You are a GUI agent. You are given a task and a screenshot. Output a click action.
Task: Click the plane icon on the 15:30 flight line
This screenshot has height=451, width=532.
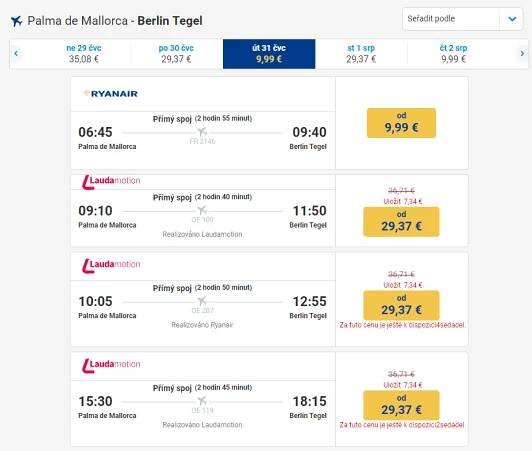tap(202, 400)
